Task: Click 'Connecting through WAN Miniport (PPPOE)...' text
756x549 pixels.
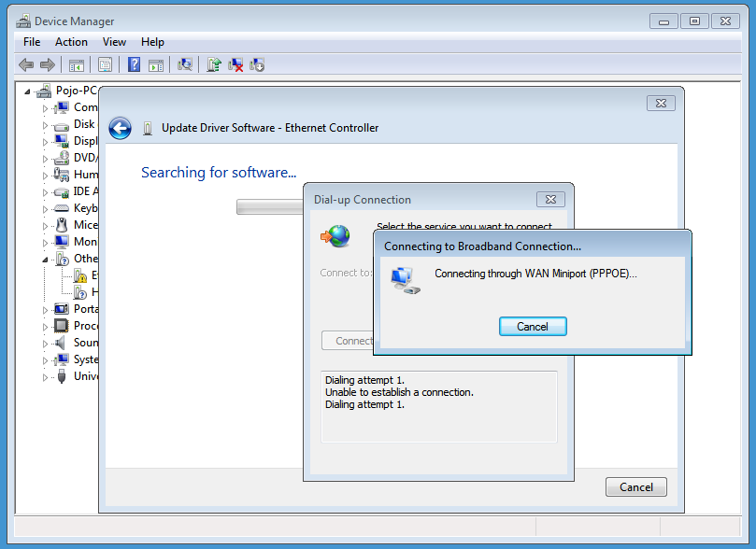Action: [x=535, y=274]
